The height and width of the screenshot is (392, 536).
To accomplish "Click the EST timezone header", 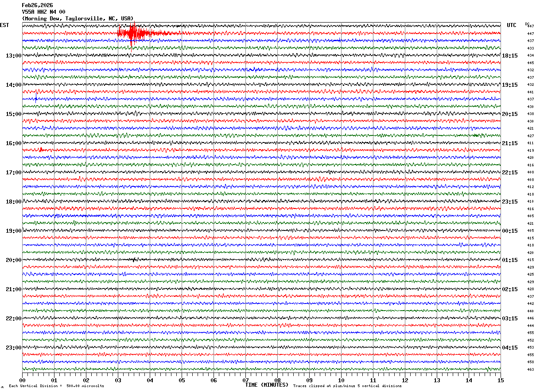I will click(4, 25).
